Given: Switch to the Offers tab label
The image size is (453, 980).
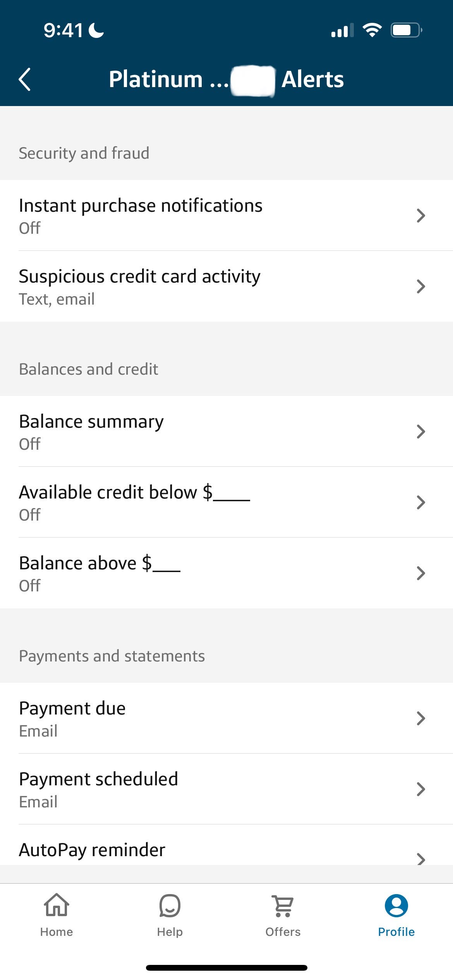Looking at the screenshot, I should (x=283, y=932).
